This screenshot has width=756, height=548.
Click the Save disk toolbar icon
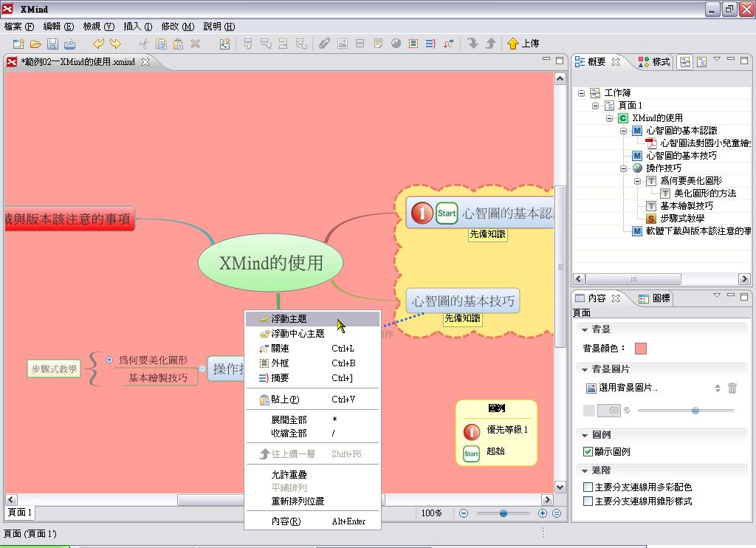[x=52, y=44]
